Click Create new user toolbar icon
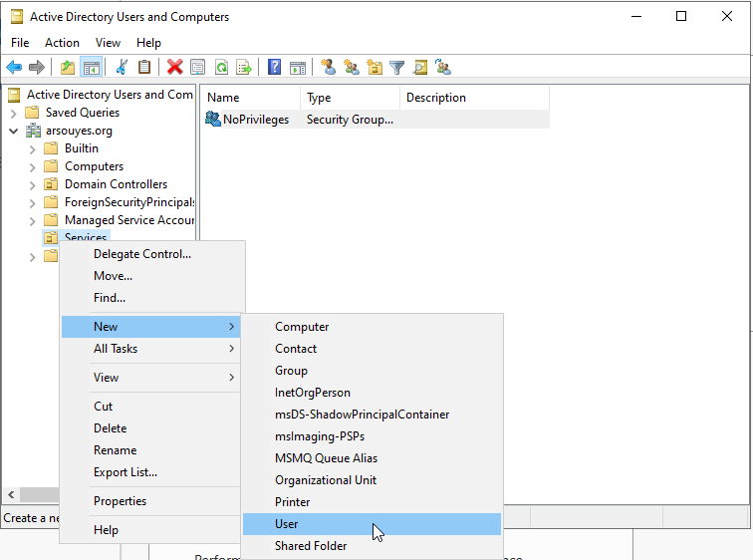Viewport: 753px width, 560px height. [x=329, y=67]
